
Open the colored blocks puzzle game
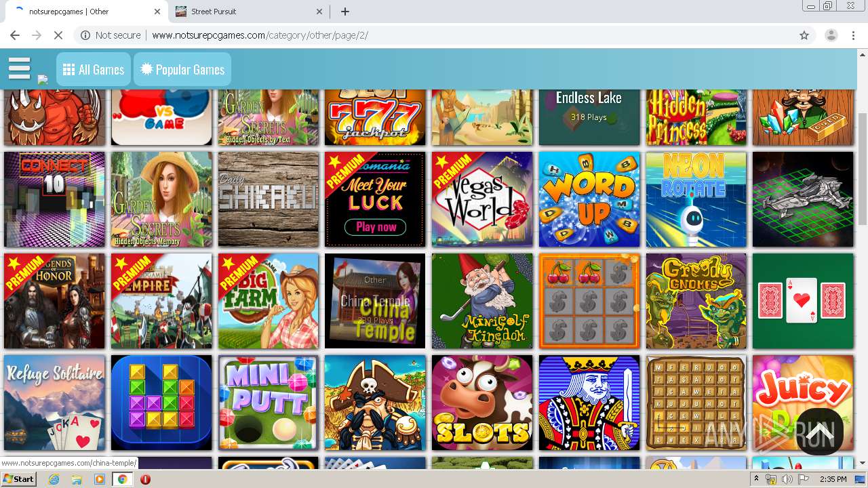tap(161, 403)
